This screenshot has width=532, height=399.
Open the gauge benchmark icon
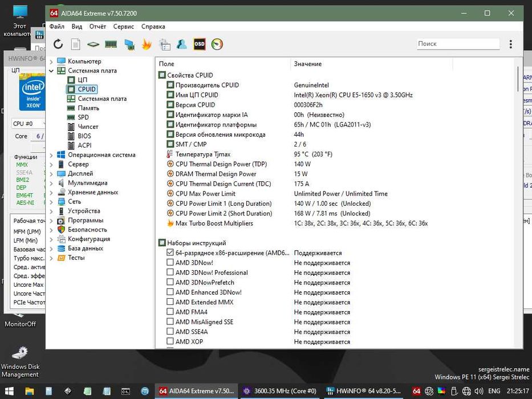[217, 44]
